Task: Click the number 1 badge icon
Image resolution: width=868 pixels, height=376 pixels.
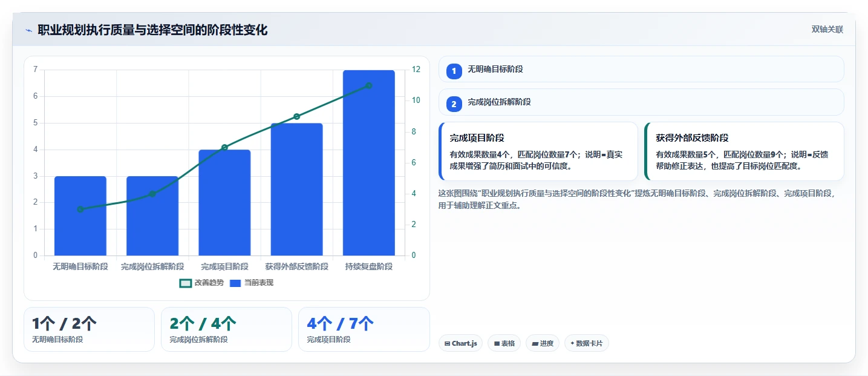Action: point(454,71)
